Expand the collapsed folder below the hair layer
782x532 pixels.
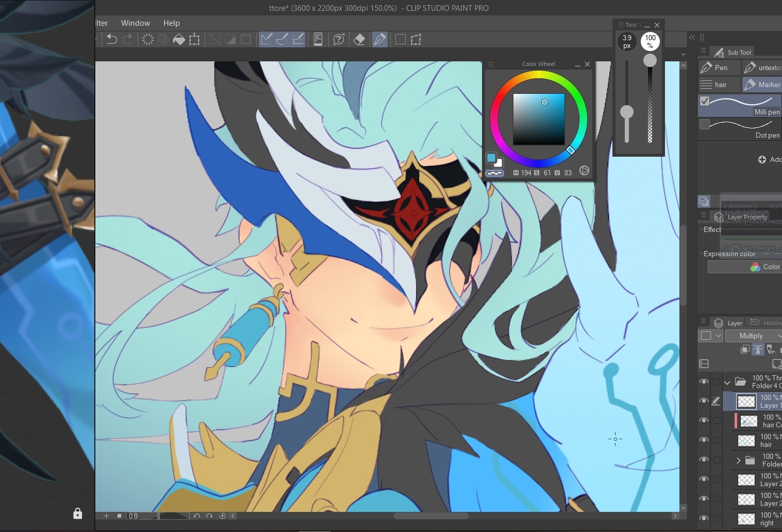[738, 460]
